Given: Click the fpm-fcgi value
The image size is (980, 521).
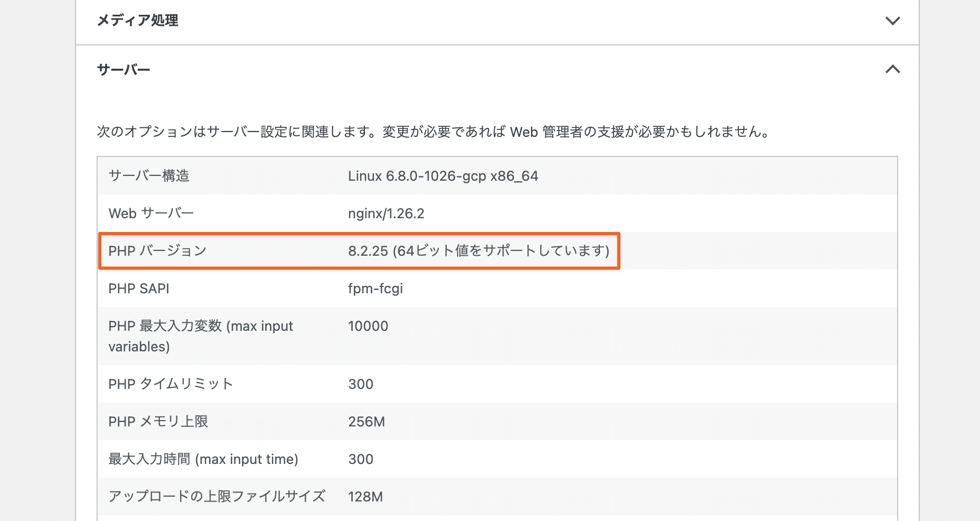Looking at the screenshot, I should [x=375, y=289].
